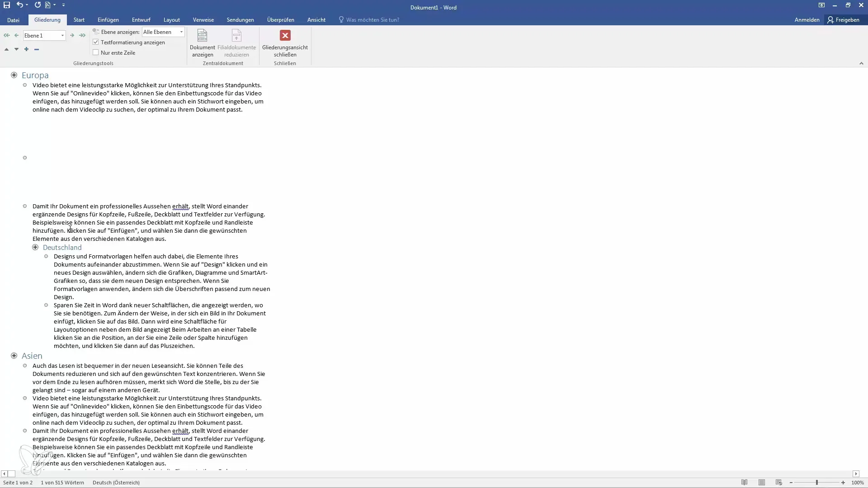The height and width of the screenshot is (488, 868).
Task: Click the 1 von 515 Wörtern word count
Action: coord(62,483)
